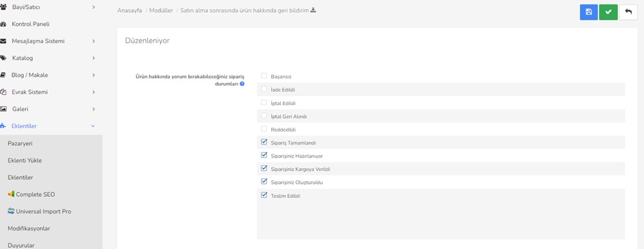Click the Universal Import Pro arrows icon
Image resolution: width=644 pixels, height=249 pixels.
(x=11, y=211)
